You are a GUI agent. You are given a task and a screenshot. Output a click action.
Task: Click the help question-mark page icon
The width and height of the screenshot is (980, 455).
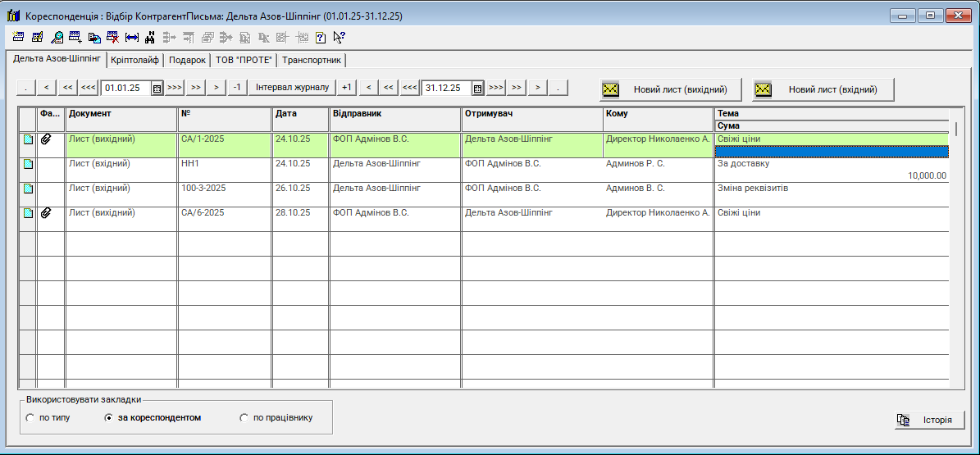tap(320, 37)
